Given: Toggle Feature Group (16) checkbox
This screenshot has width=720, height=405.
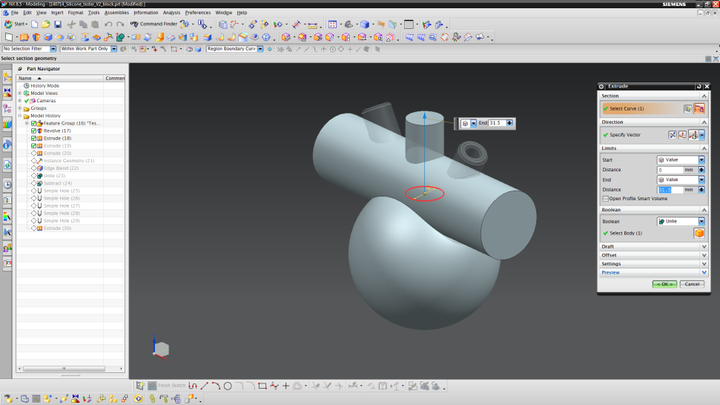Looking at the screenshot, I should (34, 124).
